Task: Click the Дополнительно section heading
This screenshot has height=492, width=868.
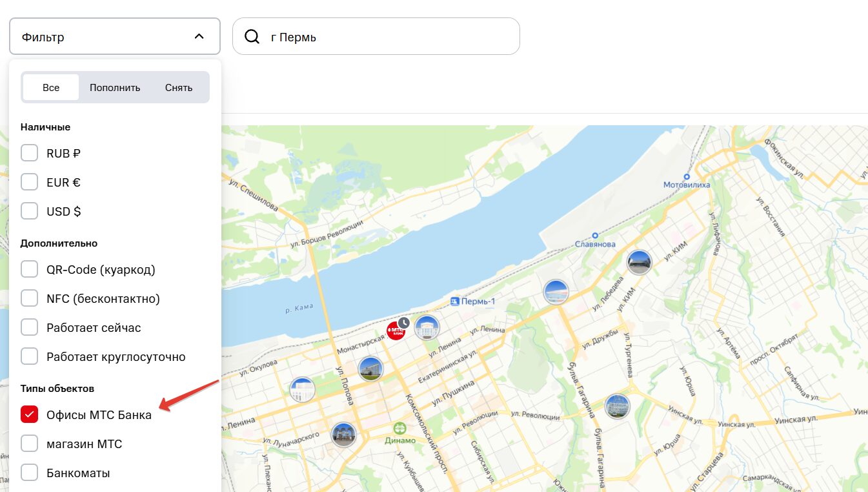Action: tap(59, 243)
